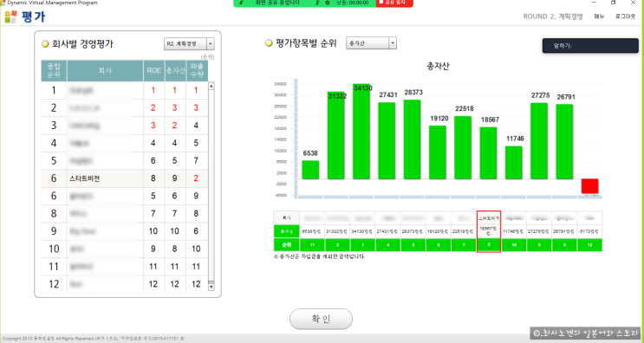Screen dimensions: 644x343
Task: Click the bar labeled 6538 in chart
Action: [310, 170]
